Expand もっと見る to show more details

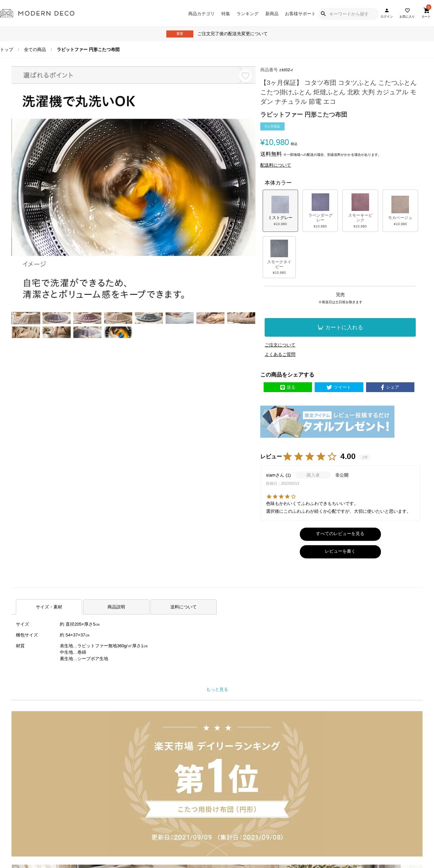coord(217,690)
